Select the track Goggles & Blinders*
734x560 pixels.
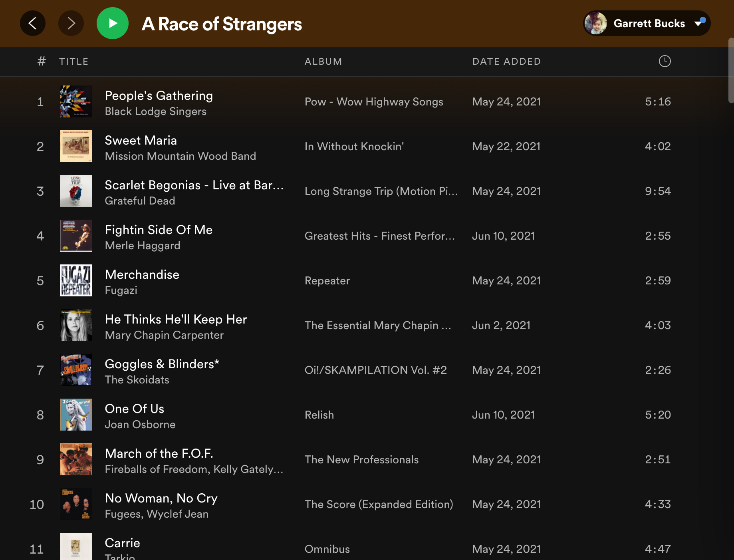tap(162, 364)
